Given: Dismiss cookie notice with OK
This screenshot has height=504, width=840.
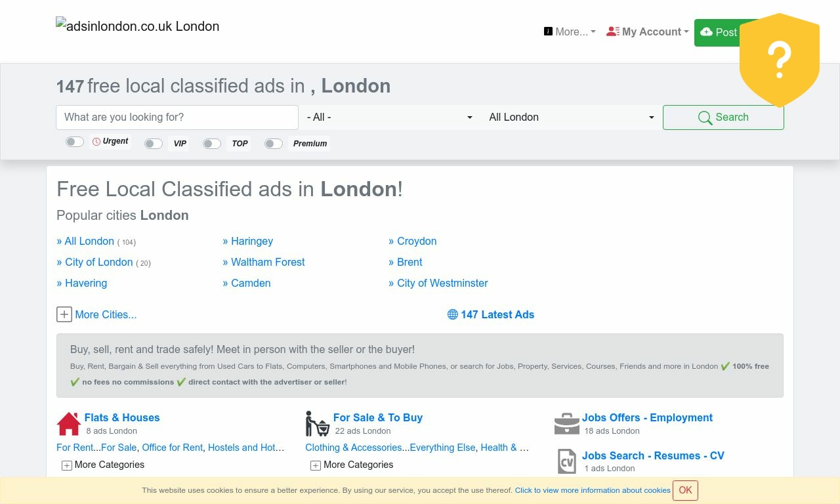Looking at the screenshot, I should point(685,490).
